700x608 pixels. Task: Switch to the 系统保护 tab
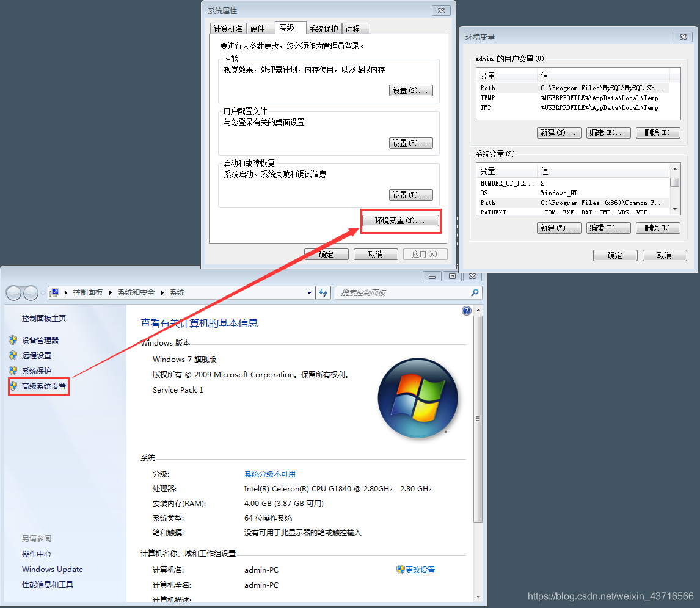[324, 29]
